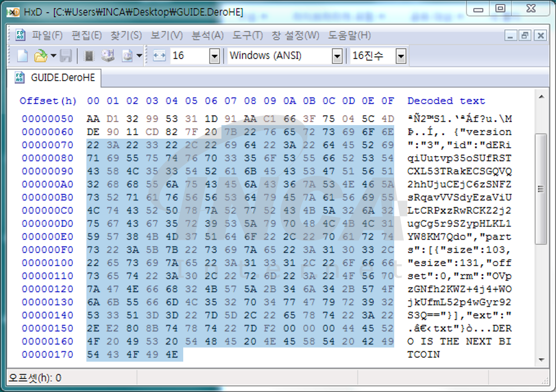
Task: Click the bytes per row field showing 16
Action: (x=190, y=55)
